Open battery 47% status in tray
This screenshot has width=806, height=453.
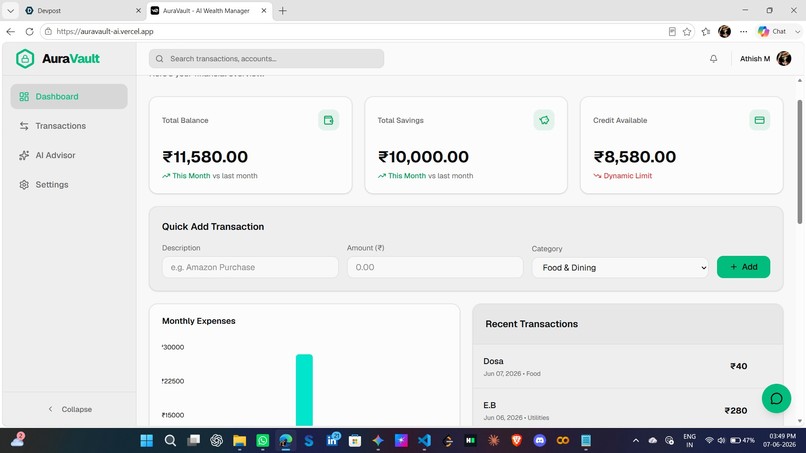[x=743, y=440]
